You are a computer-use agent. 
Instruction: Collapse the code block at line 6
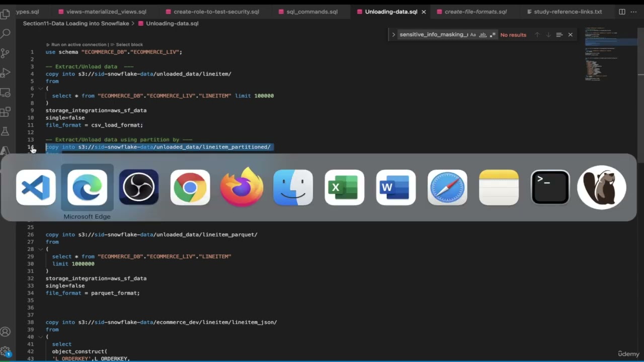(41, 88)
